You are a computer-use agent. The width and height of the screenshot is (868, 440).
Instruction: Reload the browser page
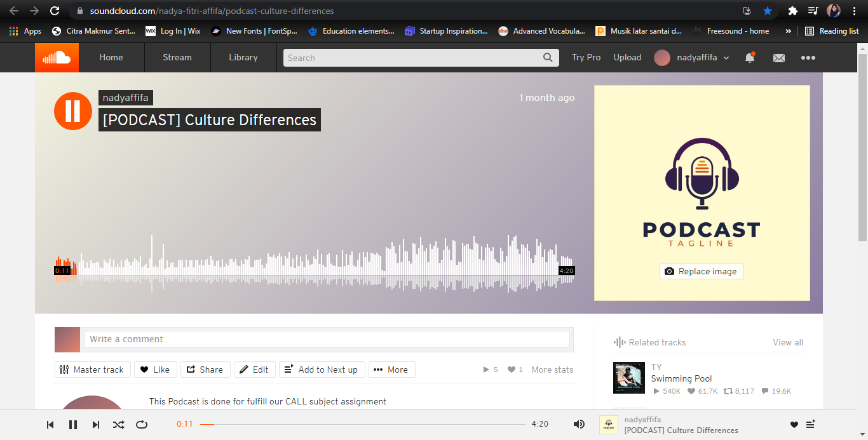[x=55, y=11]
